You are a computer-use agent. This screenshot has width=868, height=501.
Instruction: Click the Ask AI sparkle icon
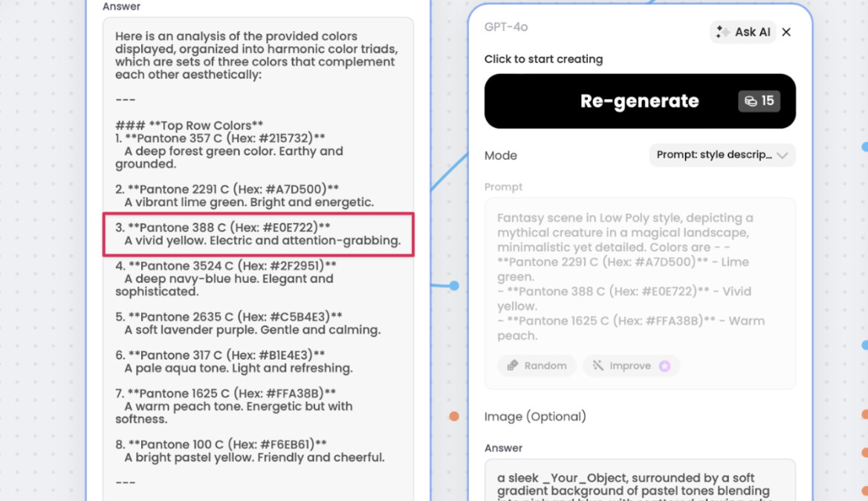point(722,32)
